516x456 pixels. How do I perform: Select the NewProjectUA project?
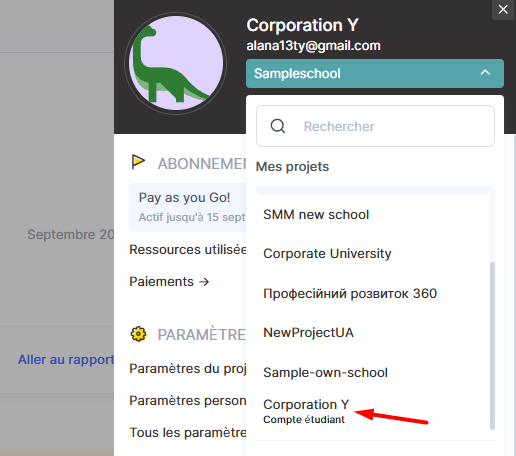308,333
